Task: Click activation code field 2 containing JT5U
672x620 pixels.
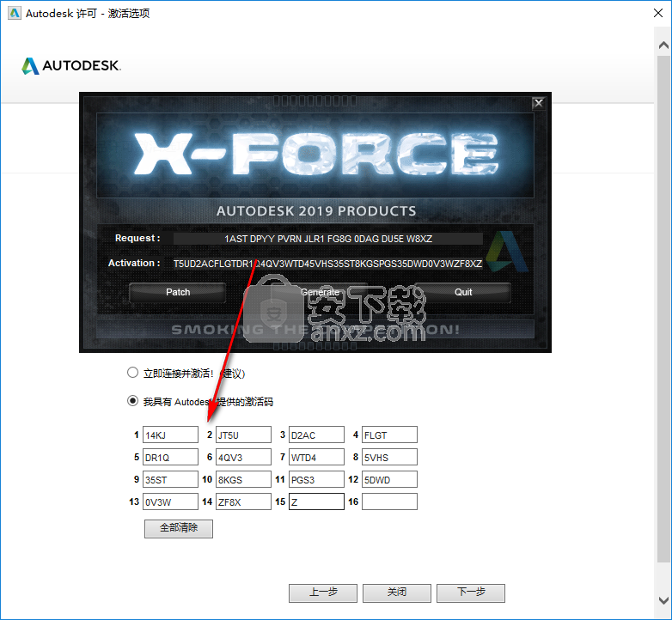Action: (243, 435)
